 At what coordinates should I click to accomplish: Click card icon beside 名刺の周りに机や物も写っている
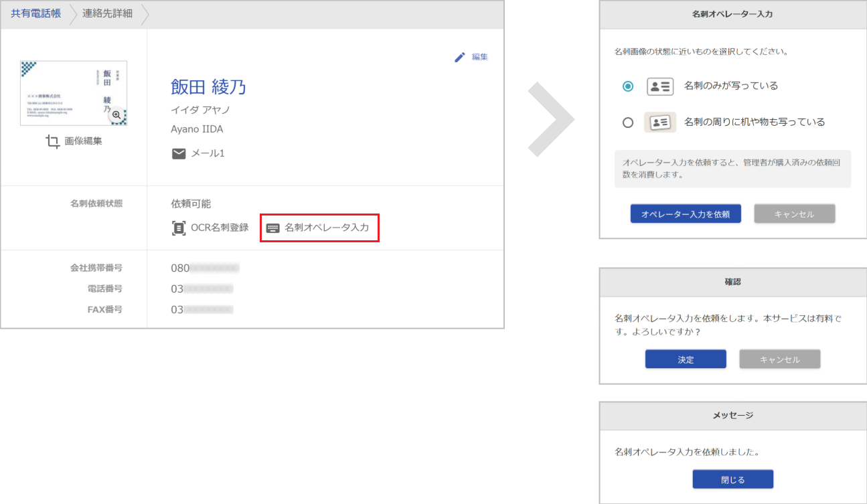(660, 122)
